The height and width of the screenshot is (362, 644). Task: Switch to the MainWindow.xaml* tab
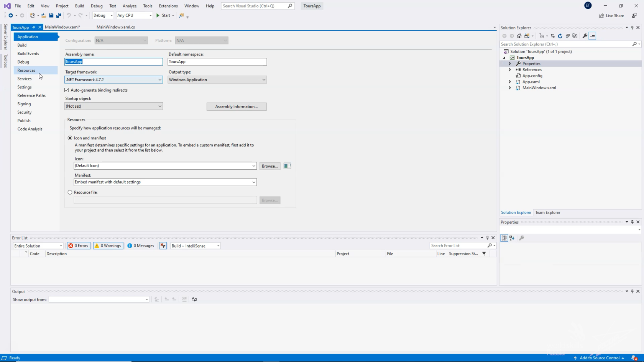click(x=62, y=27)
